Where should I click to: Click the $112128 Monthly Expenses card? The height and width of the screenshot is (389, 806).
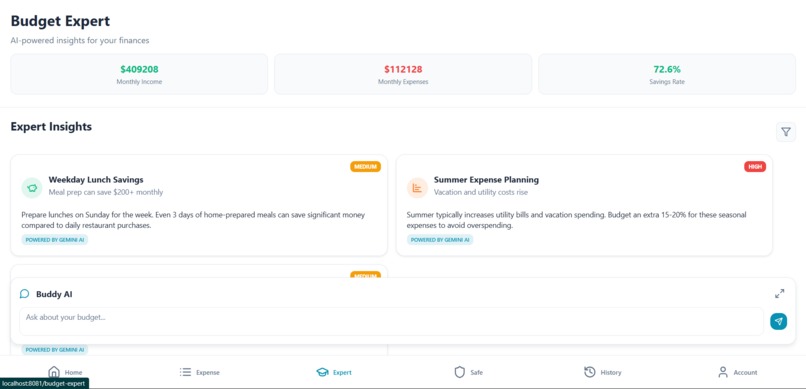(x=403, y=74)
